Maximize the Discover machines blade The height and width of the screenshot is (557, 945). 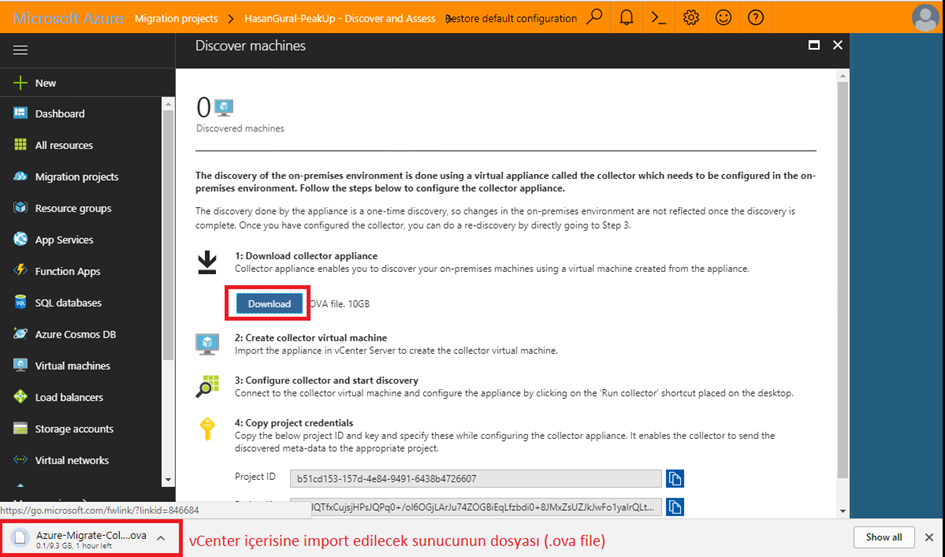pos(814,45)
